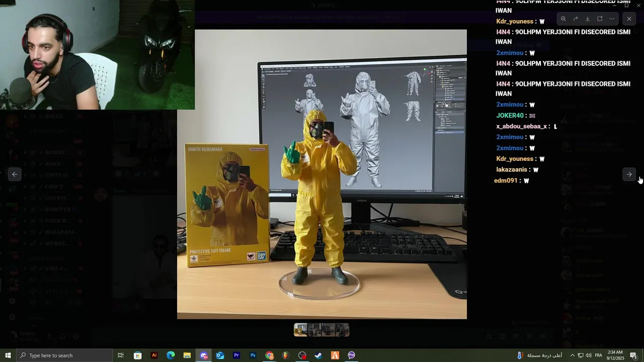Open the three-dot more options menu
This screenshot has width=644, height=362.
tap(612, 19)
